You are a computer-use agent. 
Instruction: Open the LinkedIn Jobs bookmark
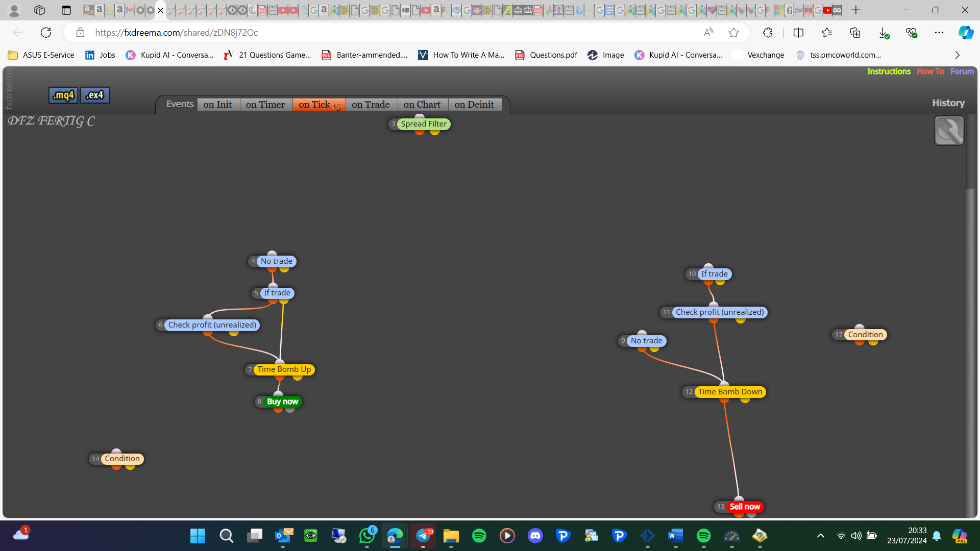point(100,55)
